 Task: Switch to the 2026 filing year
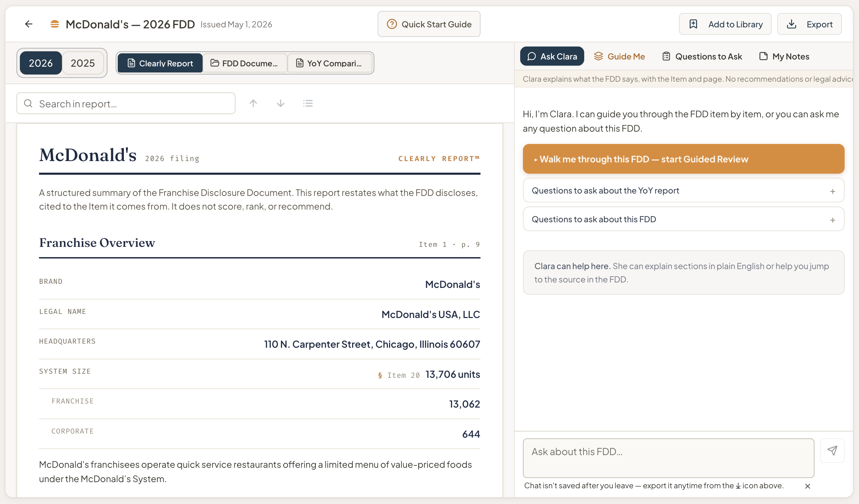pyautogui.click(x=41, y=63)
